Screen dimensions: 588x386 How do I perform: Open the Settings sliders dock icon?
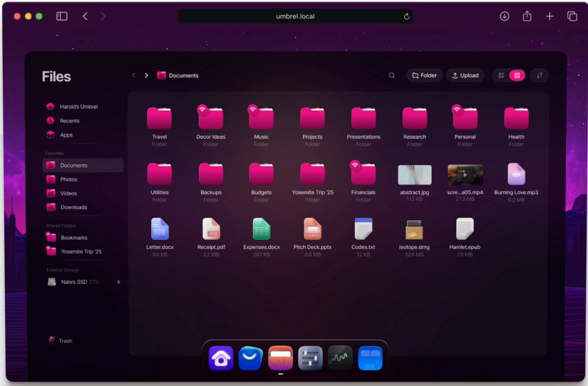click(x=310, y=358)
